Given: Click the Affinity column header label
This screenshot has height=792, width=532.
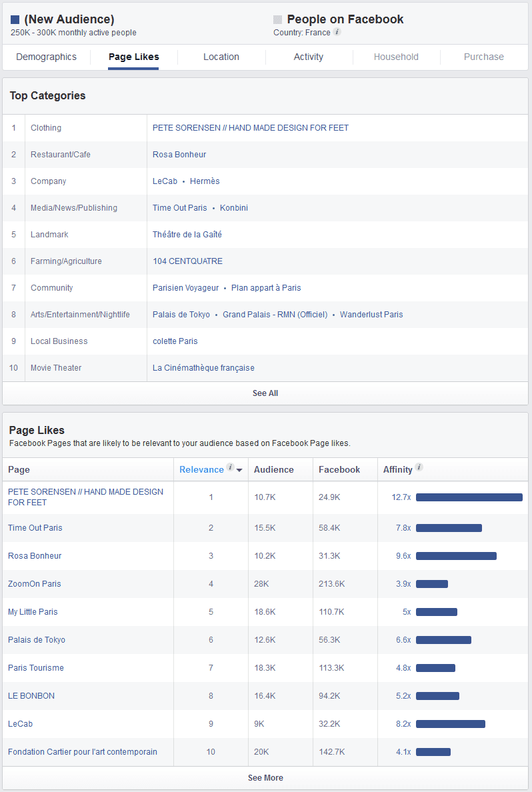Looking at the screenshot, I should pyautogui.click(x=397, y=470).
